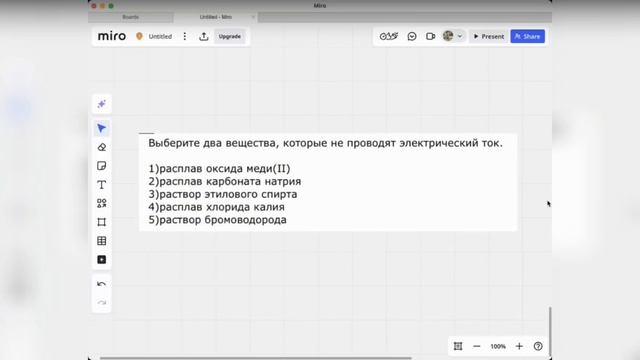Expand the collaborators dropdown arrow

[460, 36]
